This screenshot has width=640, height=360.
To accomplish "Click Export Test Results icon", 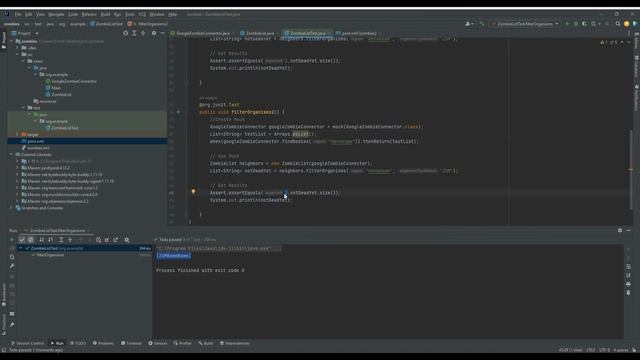I will point(116,240).
